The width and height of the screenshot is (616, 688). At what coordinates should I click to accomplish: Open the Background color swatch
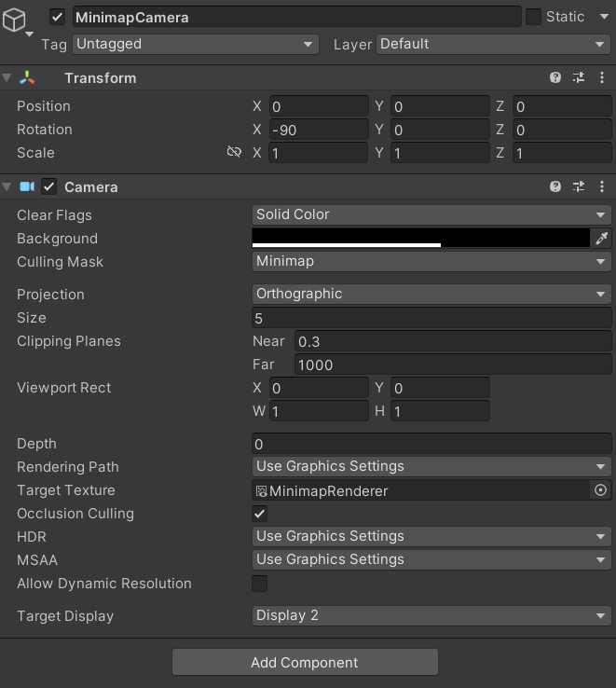pos(420,238)
